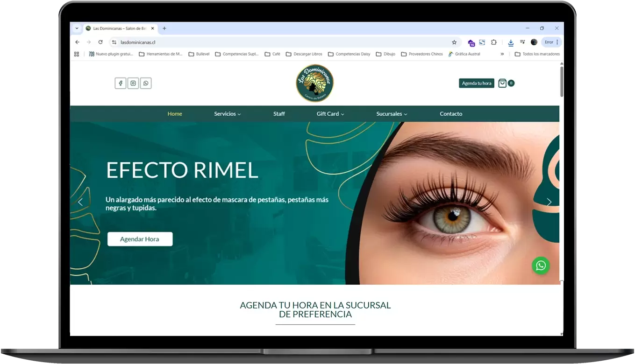Open the Facebook social icon
This screenshot has width=635, height=364.
(121, 83)
